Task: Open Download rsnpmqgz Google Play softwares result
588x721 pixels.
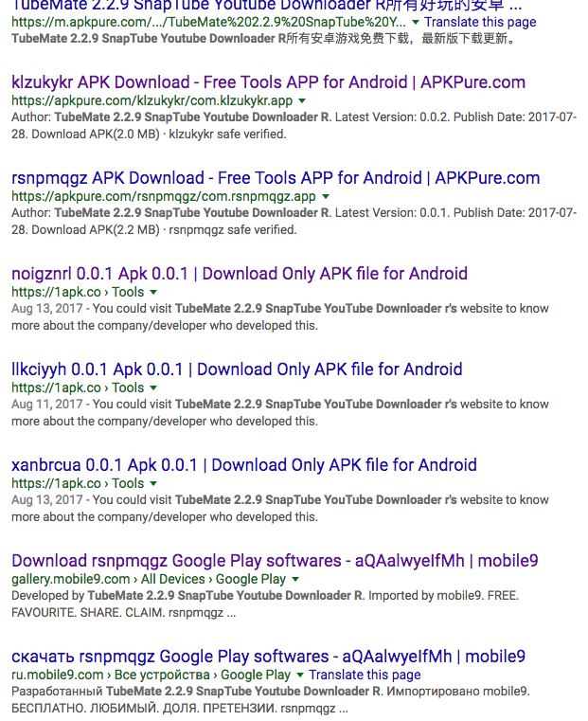Action: [275, 561]
